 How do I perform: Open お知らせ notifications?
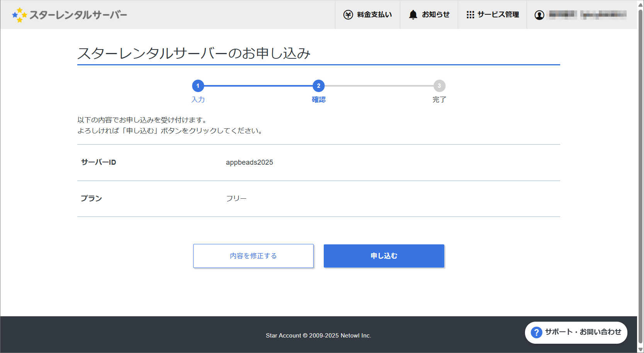(x=429, y=15)
